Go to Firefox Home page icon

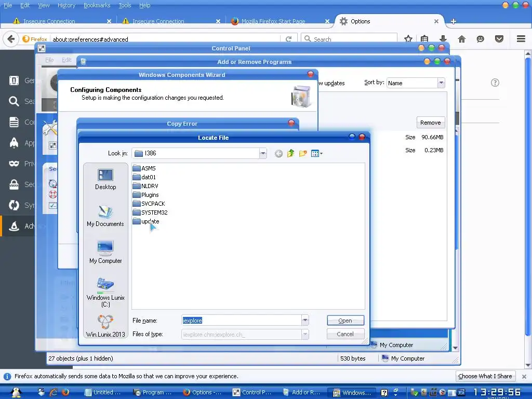coord(461,39)
